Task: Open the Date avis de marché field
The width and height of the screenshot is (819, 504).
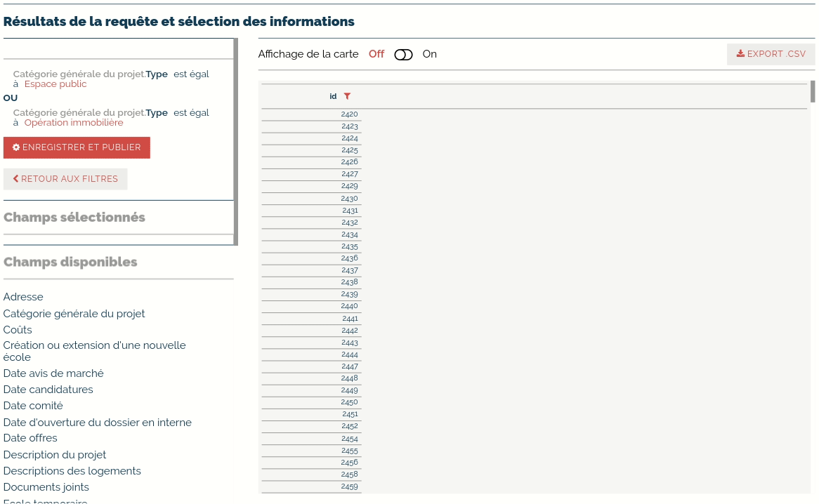Action: 53,373
